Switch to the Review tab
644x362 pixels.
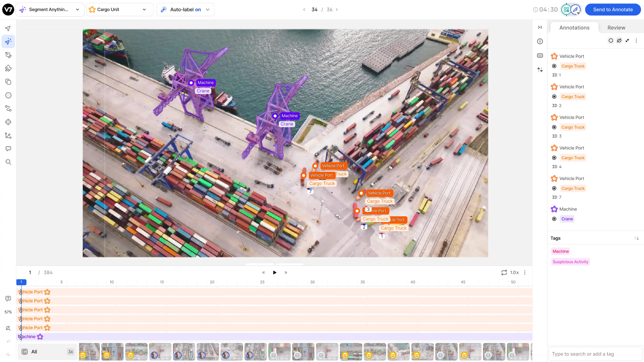[x=616, y=28]
